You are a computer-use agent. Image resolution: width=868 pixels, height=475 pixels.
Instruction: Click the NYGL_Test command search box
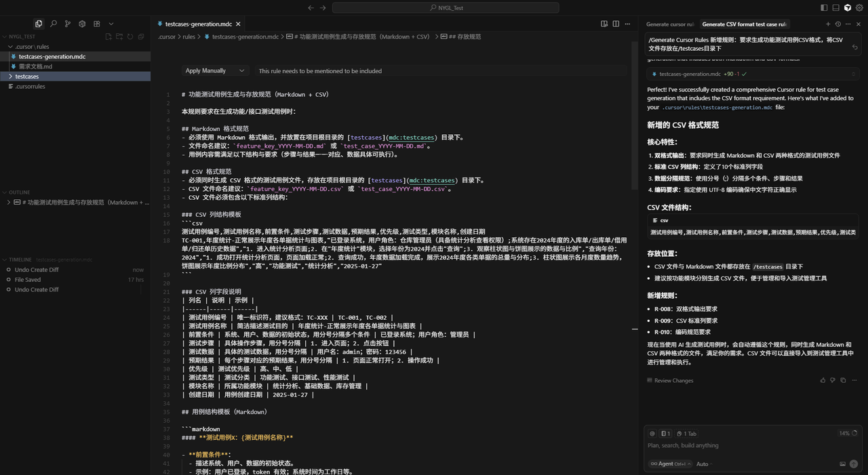(446, 7)
